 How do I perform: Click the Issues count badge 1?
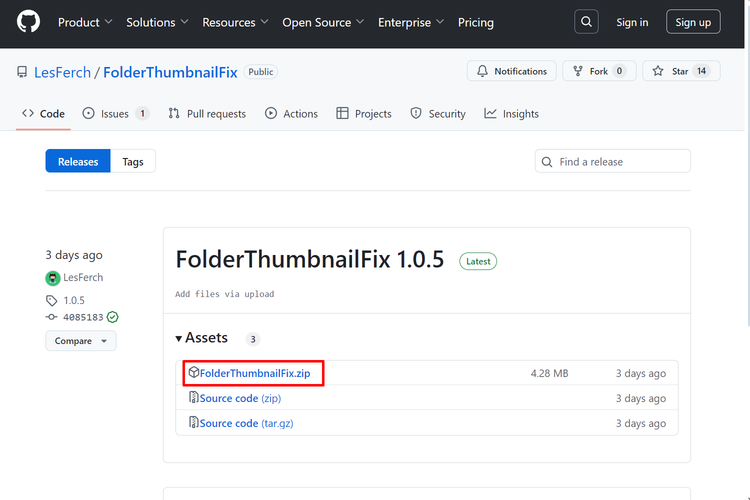pyautogui.click(x=142, y=113)
